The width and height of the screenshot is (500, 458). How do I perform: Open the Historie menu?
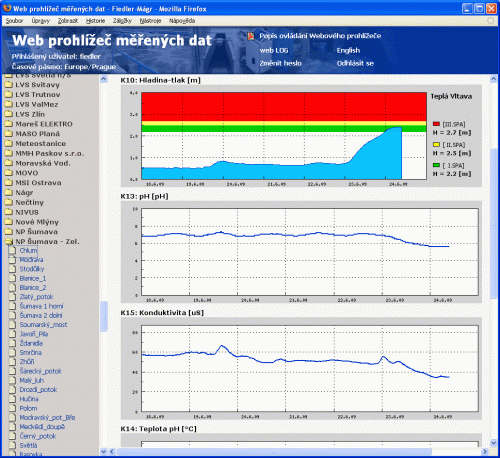[x=95, y=21]
